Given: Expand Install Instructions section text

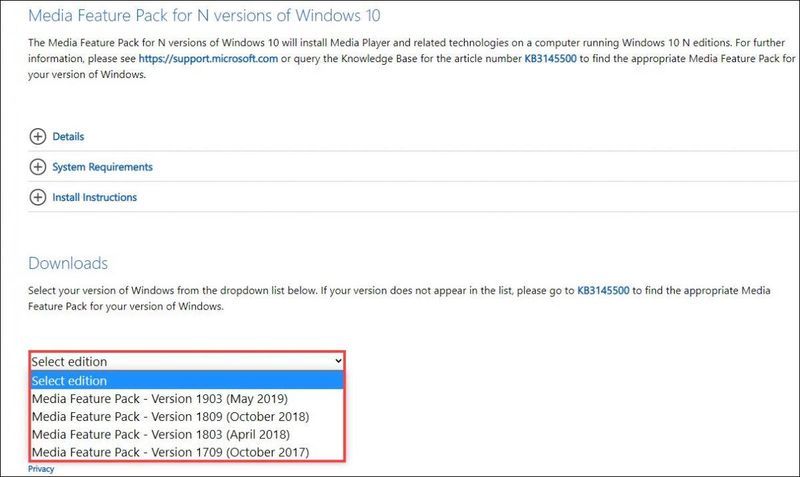Looking at the screenshot, I should pyautogui.click(x=95, y=197).
